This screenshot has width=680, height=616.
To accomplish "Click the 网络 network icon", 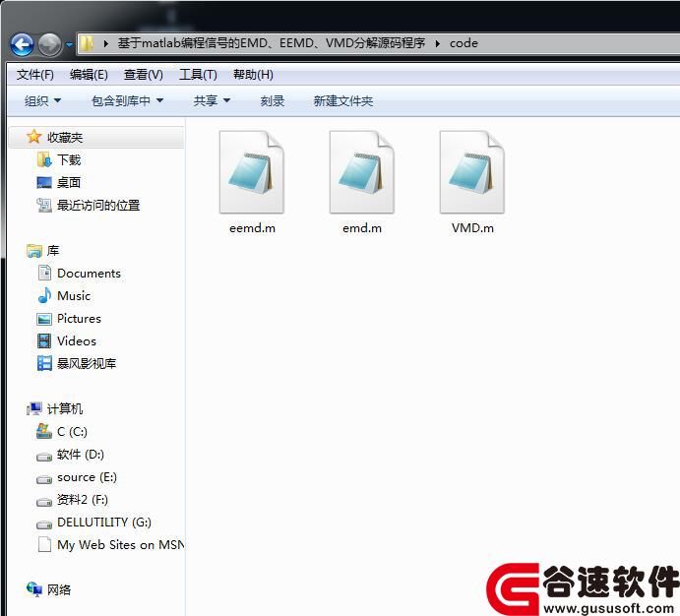I will (x=34, y=588).
